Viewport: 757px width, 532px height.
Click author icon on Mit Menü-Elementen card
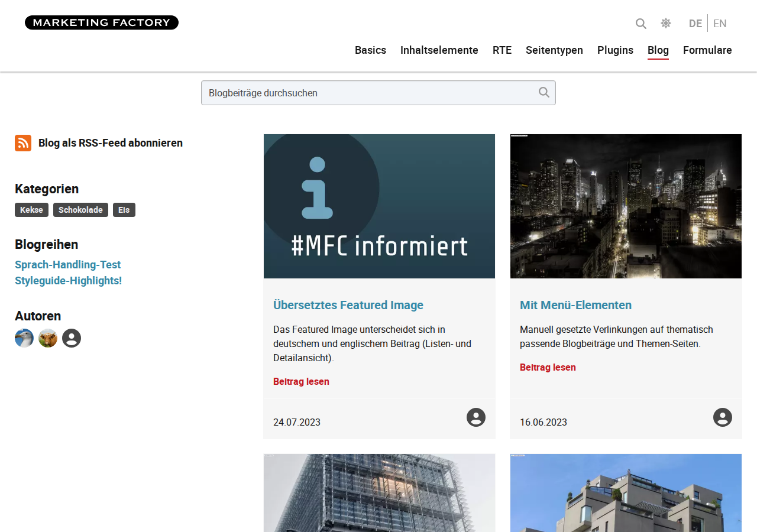[723, 417]
